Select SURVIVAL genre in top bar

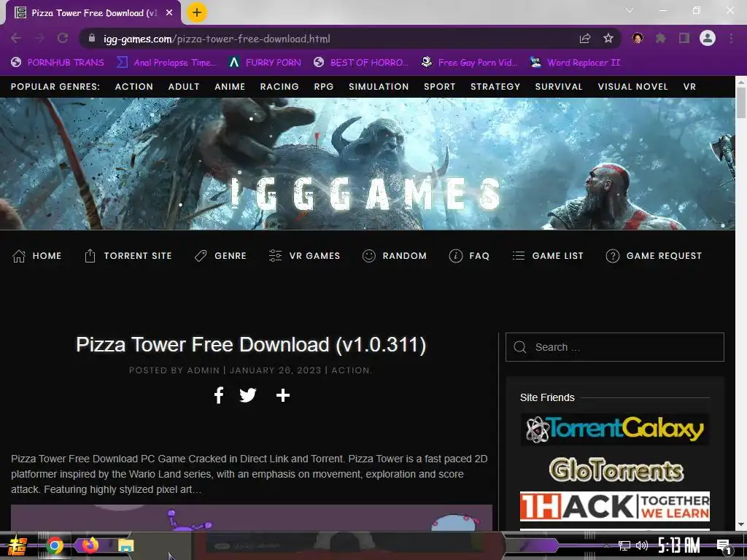[559, 87]
